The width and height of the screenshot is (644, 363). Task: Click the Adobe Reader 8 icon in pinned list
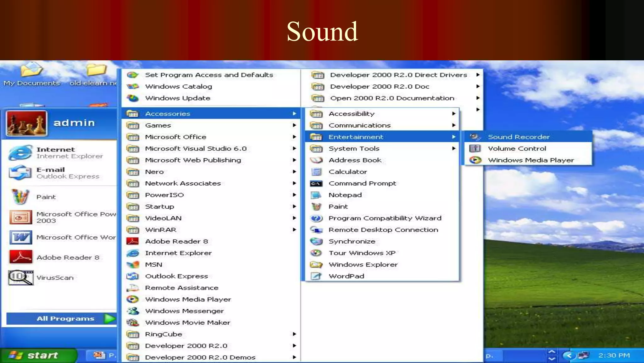point(20,257)
